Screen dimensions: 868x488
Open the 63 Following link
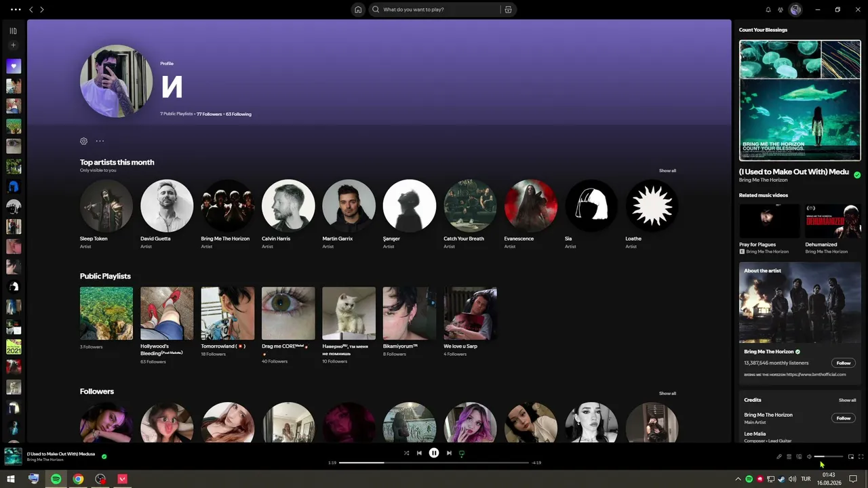(x=239, y=114)
